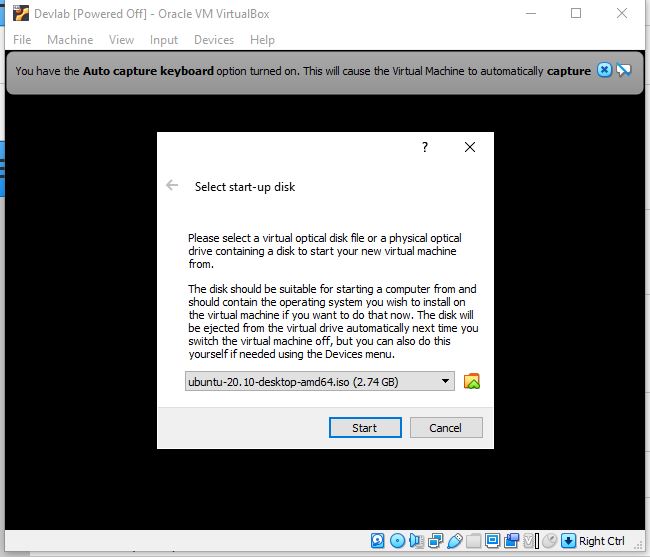Click the network adapters status icon
This screenshot has width=650, height=557.
pyautogui.click(x=435, y=541)
